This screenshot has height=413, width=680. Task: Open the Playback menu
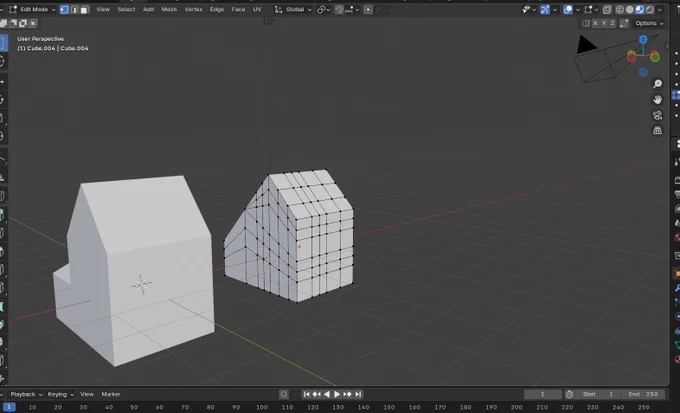point(26,394)
